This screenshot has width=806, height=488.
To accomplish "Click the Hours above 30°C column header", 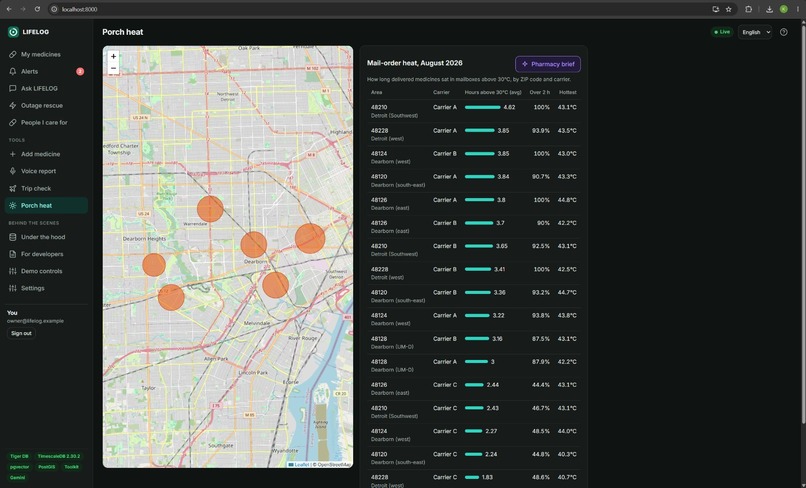I will click(493, 93).
